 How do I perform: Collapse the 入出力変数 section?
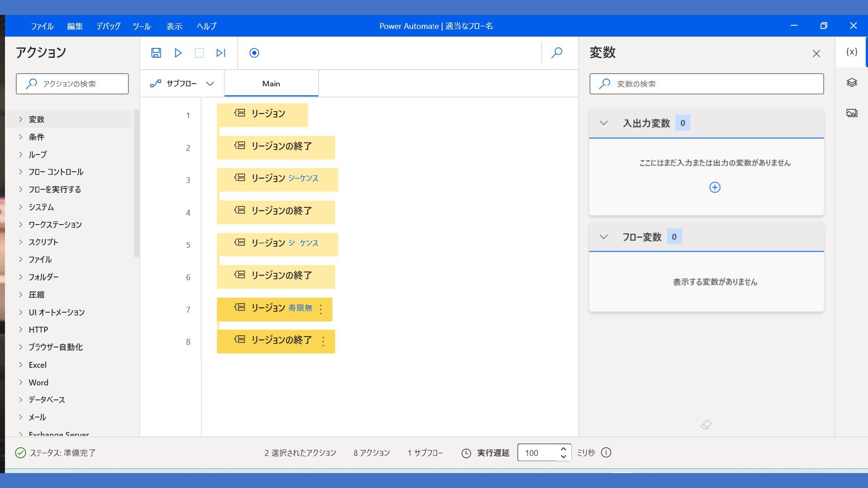click(x=604, y=123)
